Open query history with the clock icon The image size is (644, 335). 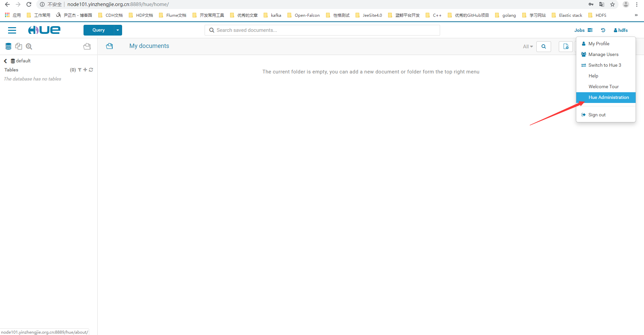603,30
